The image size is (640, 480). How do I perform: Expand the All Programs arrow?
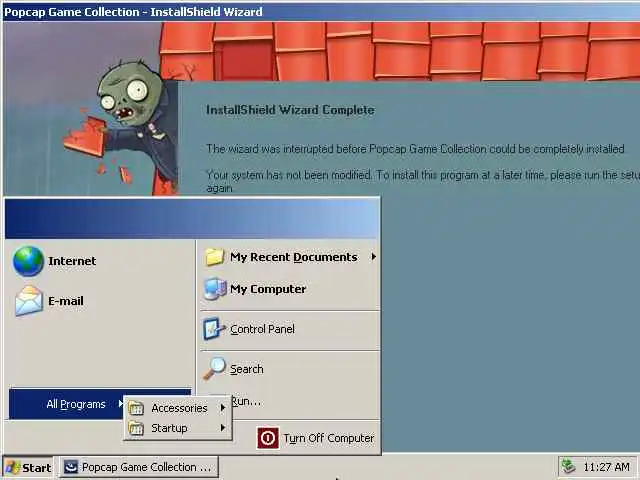(120, 404)
